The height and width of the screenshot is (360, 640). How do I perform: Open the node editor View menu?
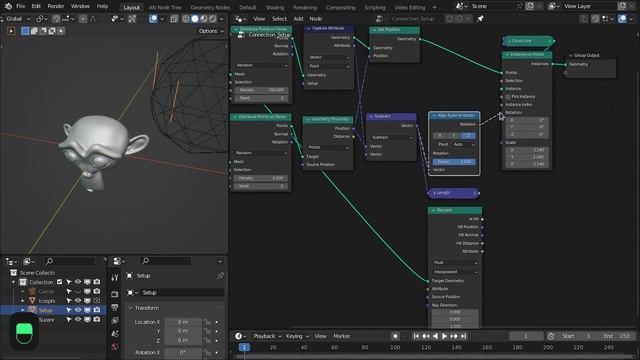click(x=259, y=19)
